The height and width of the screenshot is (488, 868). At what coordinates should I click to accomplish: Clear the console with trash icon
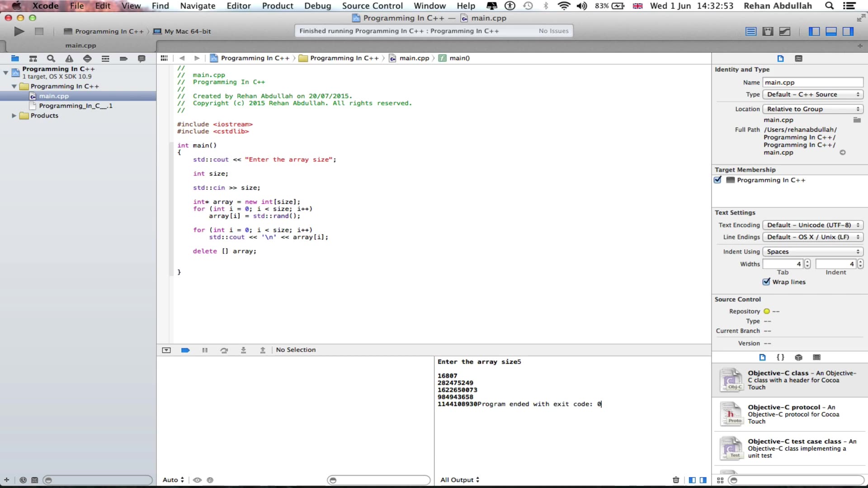click(x=676, y=480)
